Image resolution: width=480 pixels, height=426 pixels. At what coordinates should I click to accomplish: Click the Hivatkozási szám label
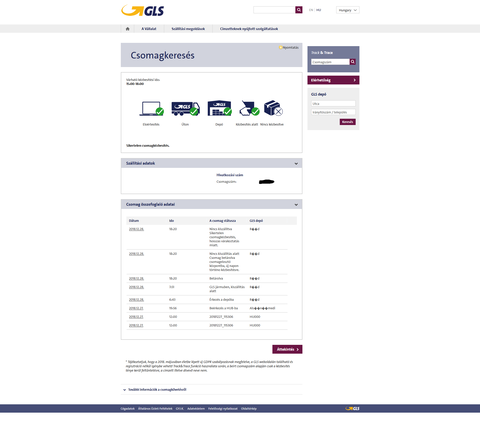[x=230, y=175]
